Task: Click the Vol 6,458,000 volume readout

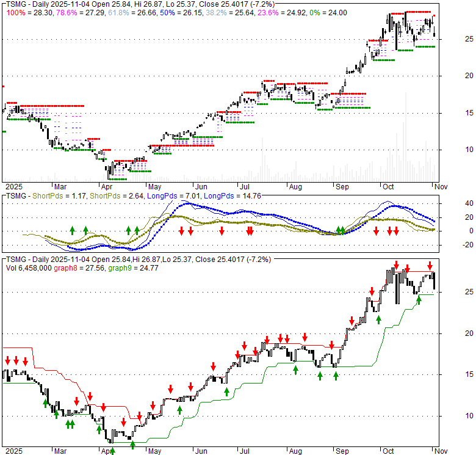Action: pyautogui.click(x=29, y=268)
